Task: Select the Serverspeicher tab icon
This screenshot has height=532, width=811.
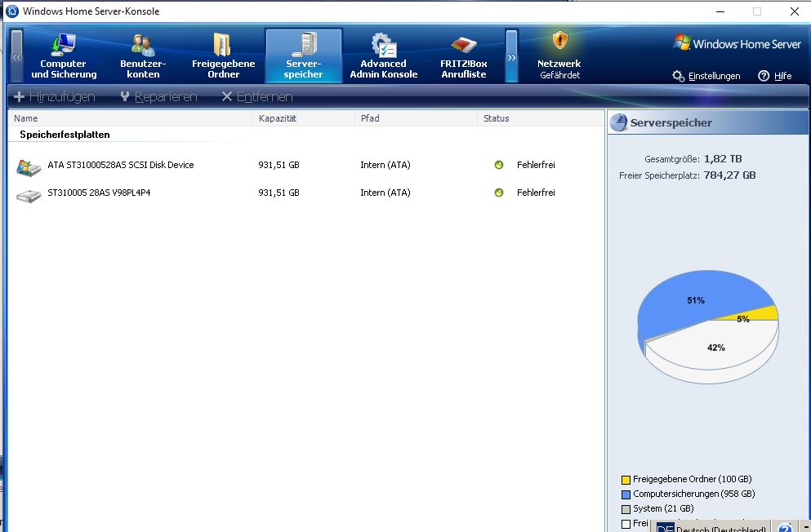Action: pyautogui.click(x=304, y=45)
